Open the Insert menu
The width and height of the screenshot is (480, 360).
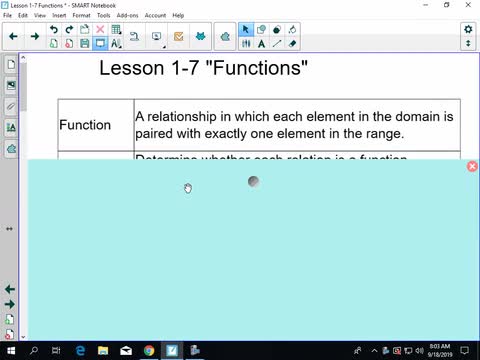[59, 15]
